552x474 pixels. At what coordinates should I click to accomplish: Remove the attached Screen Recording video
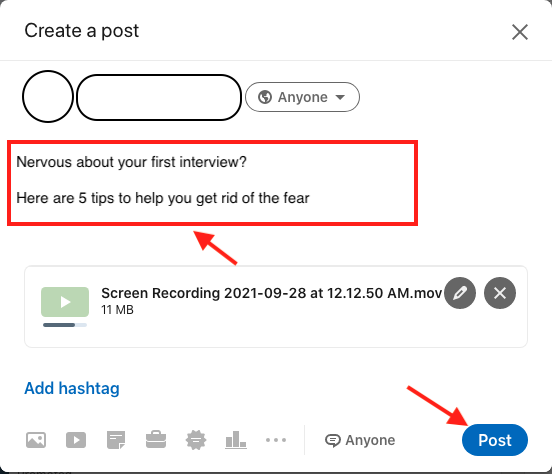click(x=500, y=293)
